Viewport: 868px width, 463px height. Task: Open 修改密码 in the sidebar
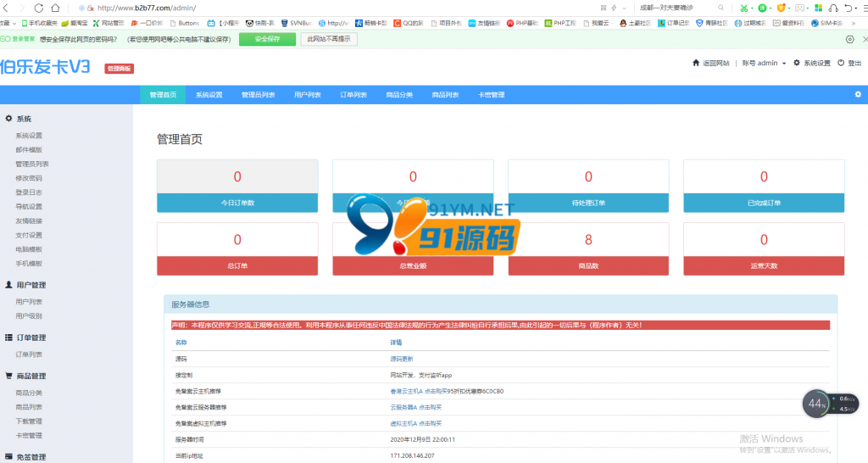(x=29, y=178)
